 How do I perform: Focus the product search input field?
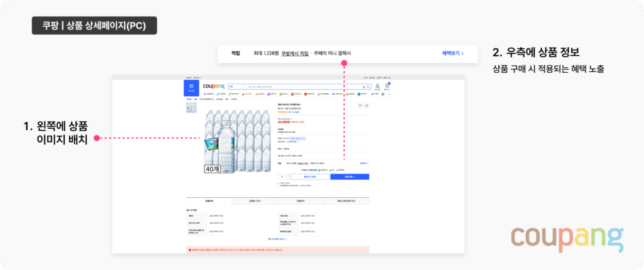(x=304, y=87)
